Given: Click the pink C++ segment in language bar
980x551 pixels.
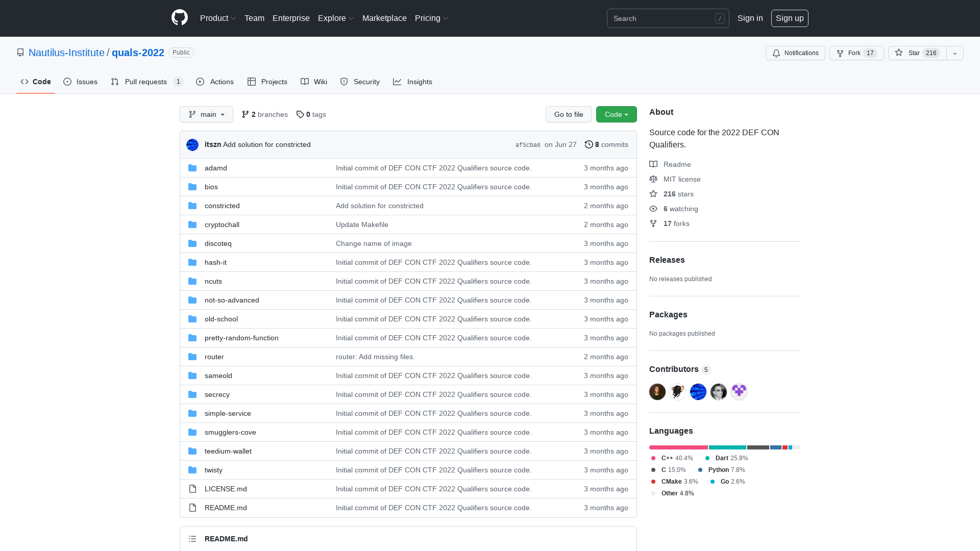Looking at the screenshot, I should 678,447.
